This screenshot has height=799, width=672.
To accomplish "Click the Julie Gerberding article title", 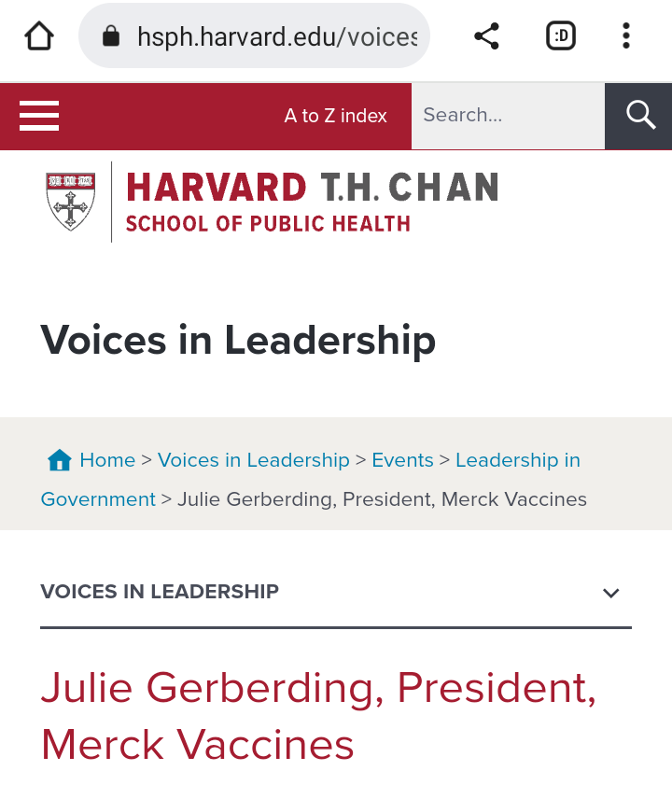I will point(318,716).
